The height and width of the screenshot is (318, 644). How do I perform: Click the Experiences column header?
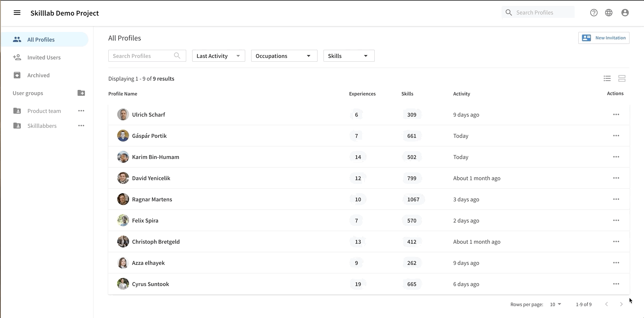362,94
